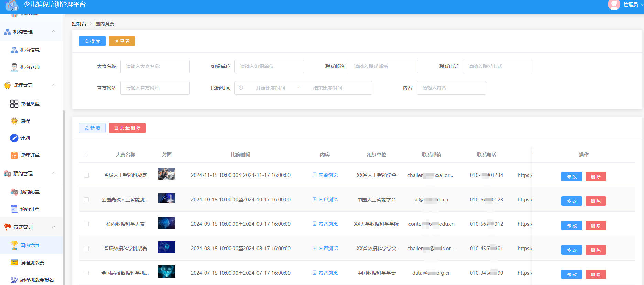This screenshot has height=285, width=644.
Task: Click the 新增 button
Action: [92, 128]
